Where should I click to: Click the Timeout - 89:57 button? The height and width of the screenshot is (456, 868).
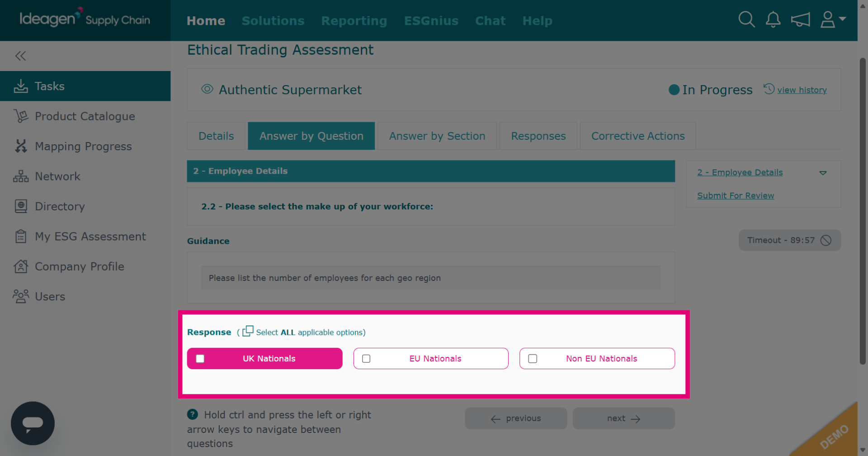(790, 240)
